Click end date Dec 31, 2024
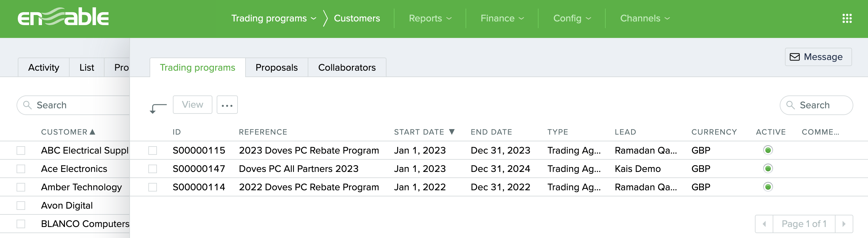This screenshot has height=238, width=868. pyautogui.click(x=501, y=169)
